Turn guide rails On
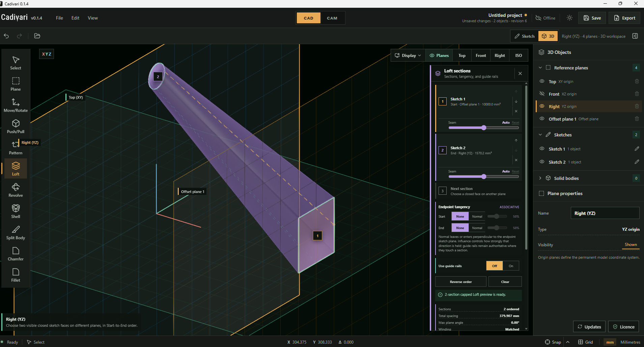Image resolution: width=644 pixels, height=347 pixels. [x=511, y=266]
